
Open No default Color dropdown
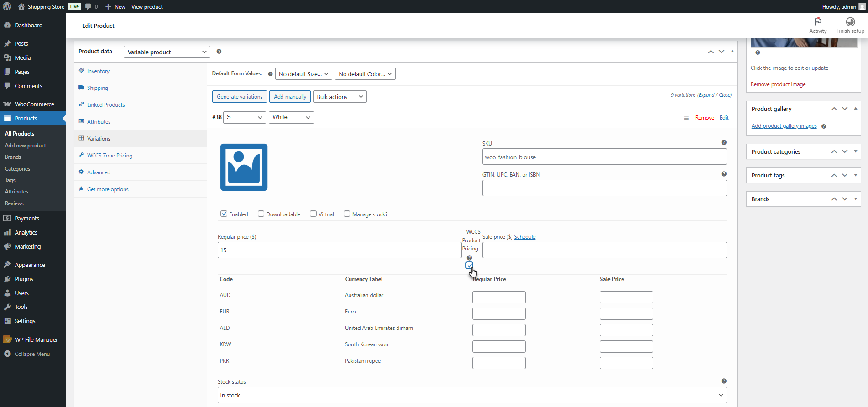point(365,74)
